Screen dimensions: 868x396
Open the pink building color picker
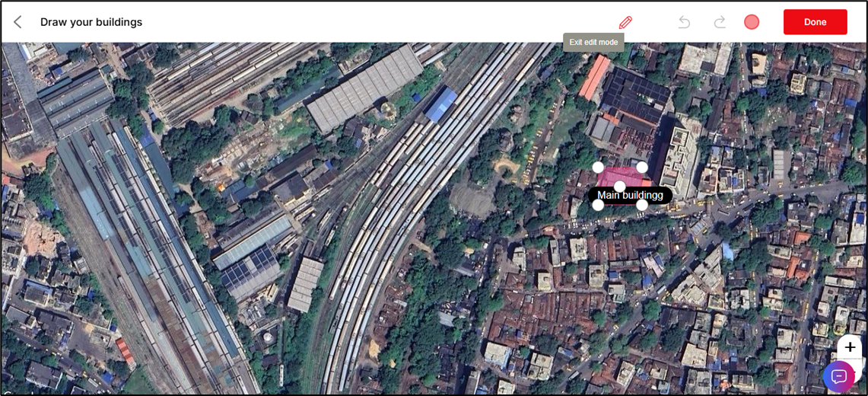point(751,22)
